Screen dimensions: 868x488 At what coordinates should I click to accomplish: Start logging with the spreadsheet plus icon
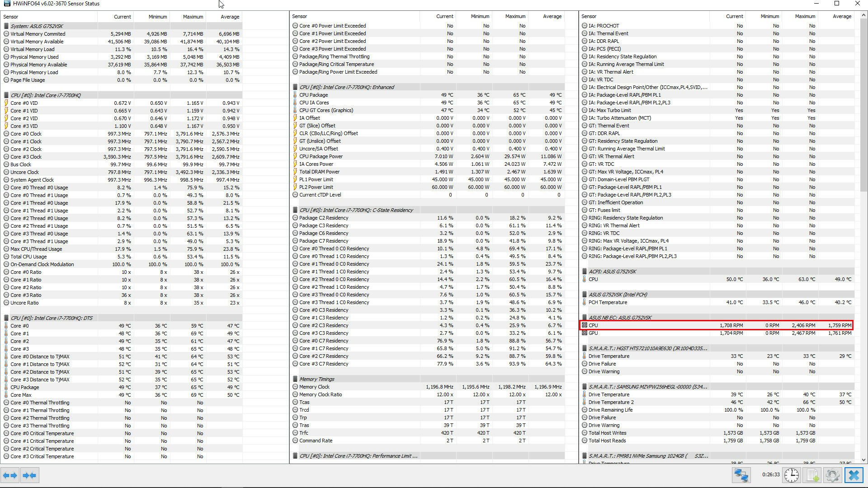812,475
